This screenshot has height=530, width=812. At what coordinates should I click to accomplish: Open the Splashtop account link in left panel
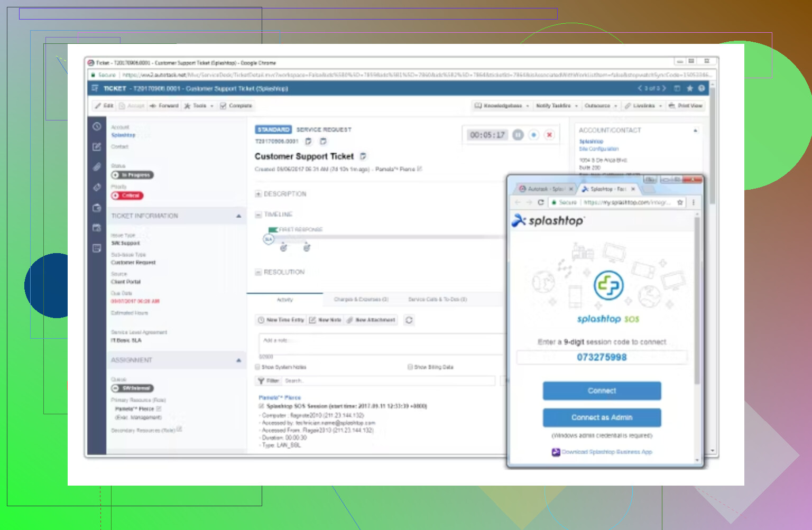coord(123,135)
